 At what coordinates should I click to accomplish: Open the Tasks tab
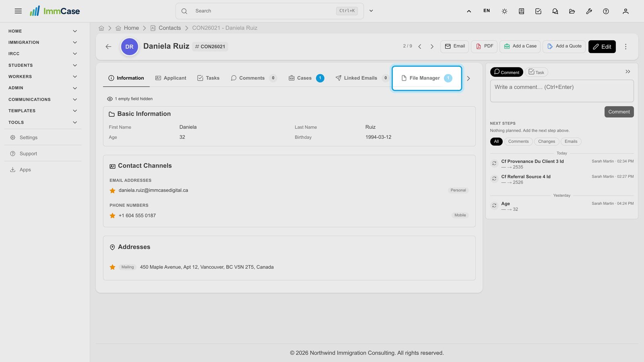click(208, 78)
